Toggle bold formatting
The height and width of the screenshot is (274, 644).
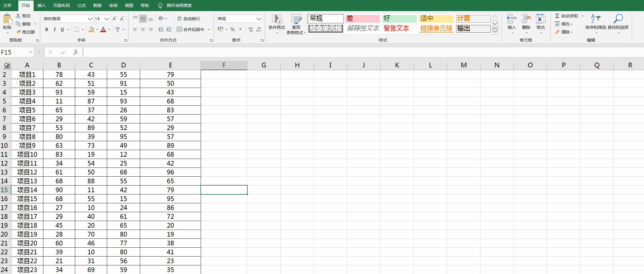click(46, 29)
